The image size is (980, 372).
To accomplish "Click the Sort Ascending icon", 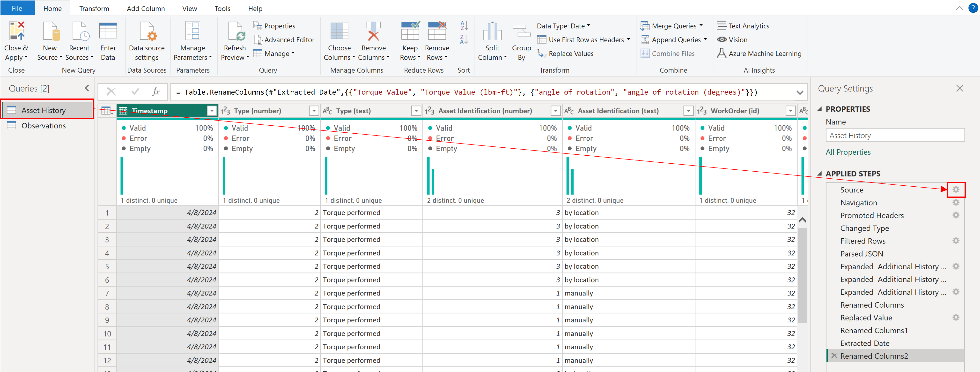I will (464, 25).
